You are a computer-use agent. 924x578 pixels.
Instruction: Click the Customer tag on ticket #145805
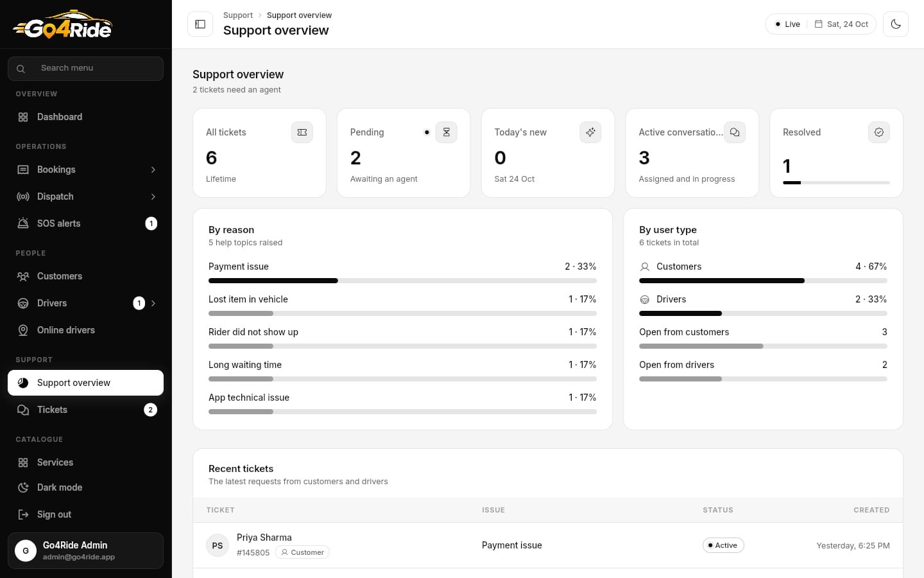[x=302, y=552]
